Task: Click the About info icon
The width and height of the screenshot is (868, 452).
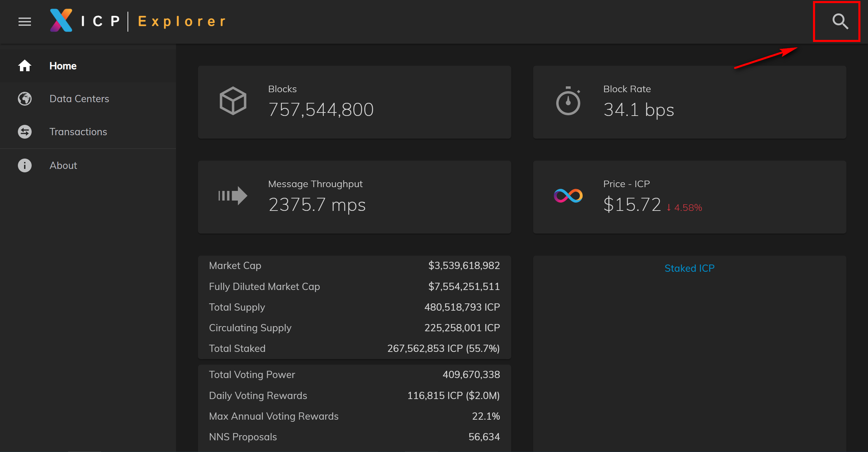Action: (x=25, y=165)
